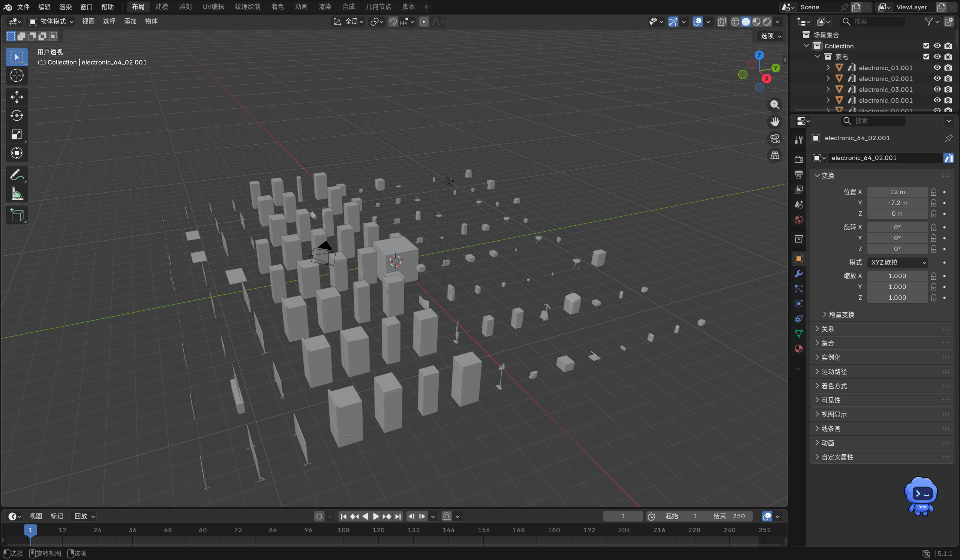Open the 全局 transform orientation dropdown

point(349,22)
